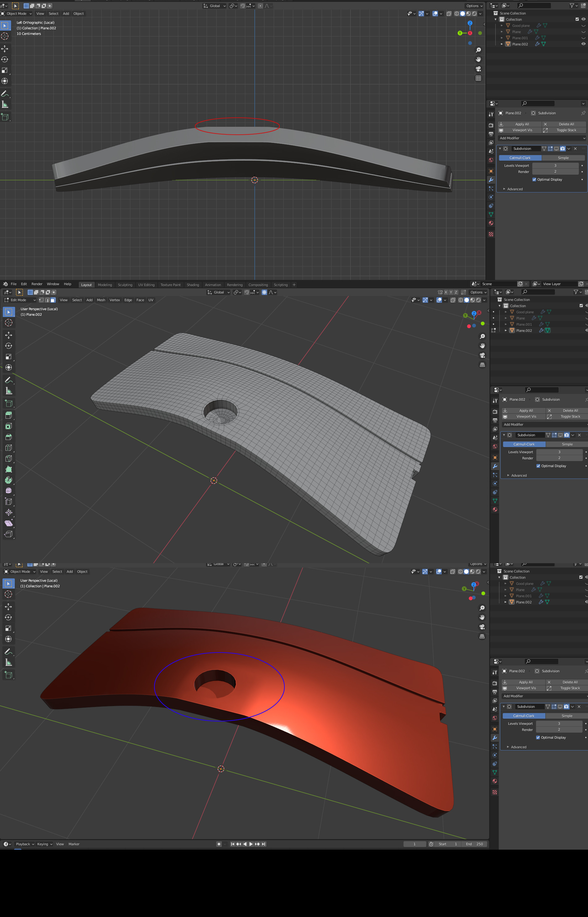The image size is (588, 917).
Task: Open World properties tab in Left Orthographic screenshot
Action: [x=491, y=160]
